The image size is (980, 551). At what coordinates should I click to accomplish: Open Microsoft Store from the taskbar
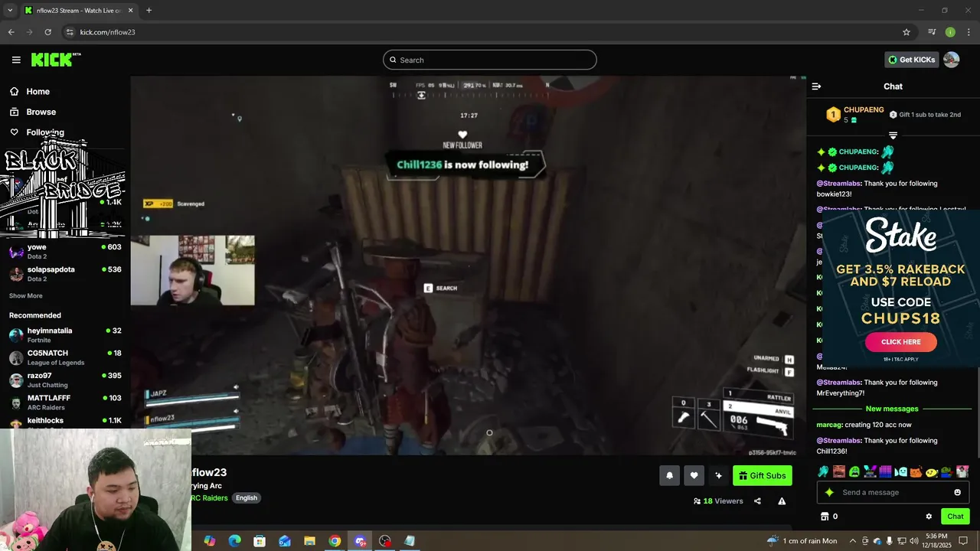point(260,541)
